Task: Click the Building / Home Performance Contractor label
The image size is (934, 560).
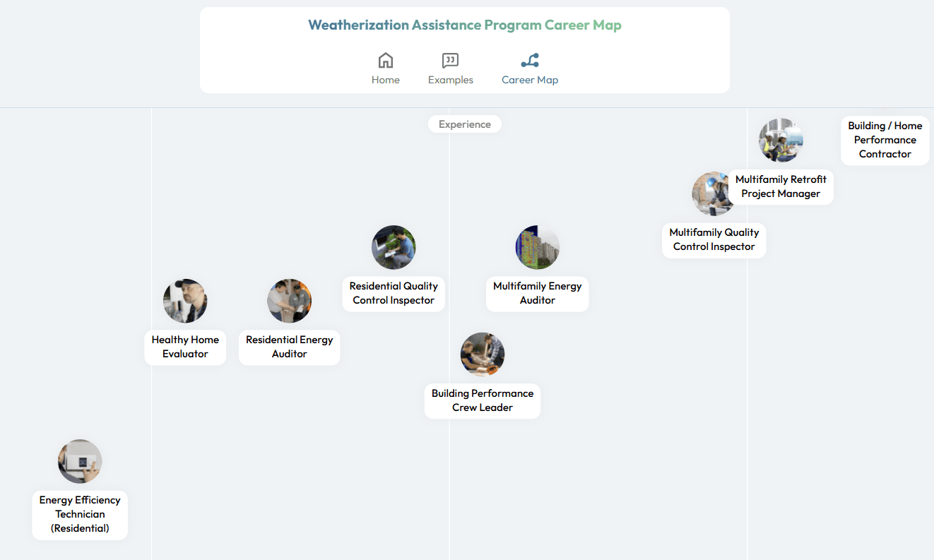Action: point(885,140)
